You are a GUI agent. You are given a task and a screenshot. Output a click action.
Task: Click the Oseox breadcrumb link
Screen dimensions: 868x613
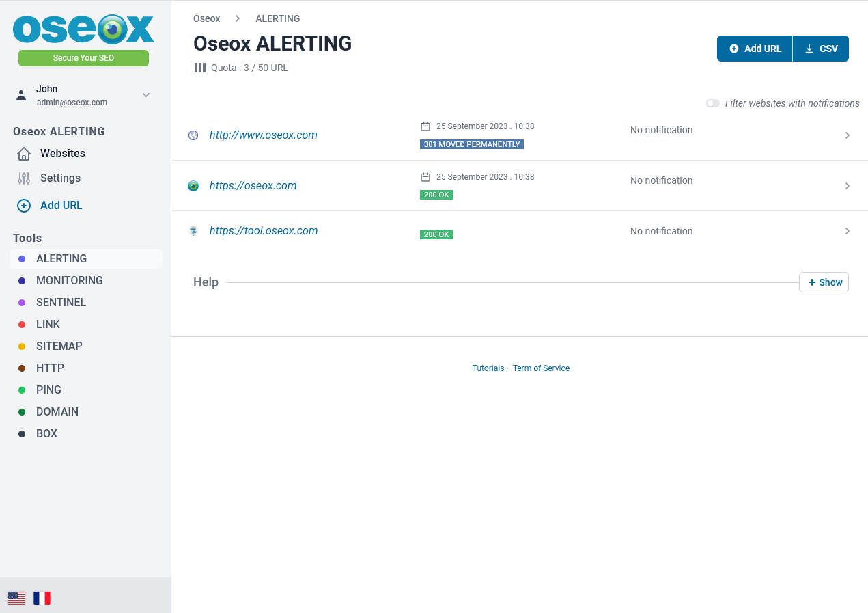coord(207,18)
